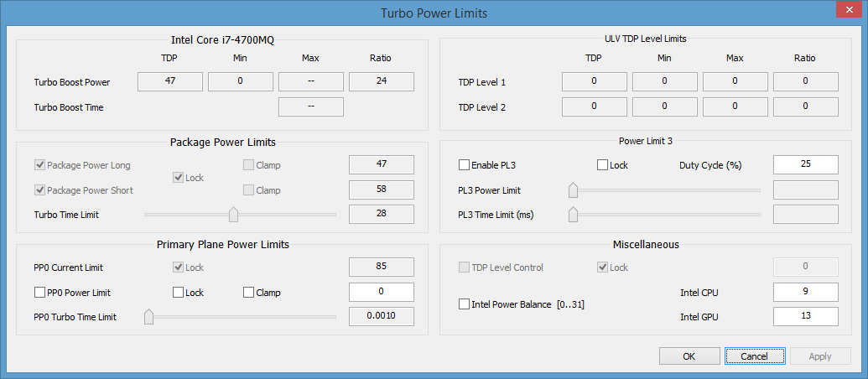Image resolution: width=868 pixels, height=379 pixels.
Task: Toggle the PP0 Current Limit Lock checkbox
Action: pyautogui.click(x=179, y=267)
